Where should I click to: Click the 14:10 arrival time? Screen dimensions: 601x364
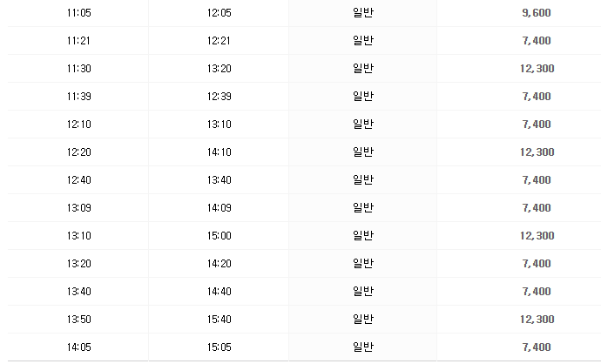[219, 152]
